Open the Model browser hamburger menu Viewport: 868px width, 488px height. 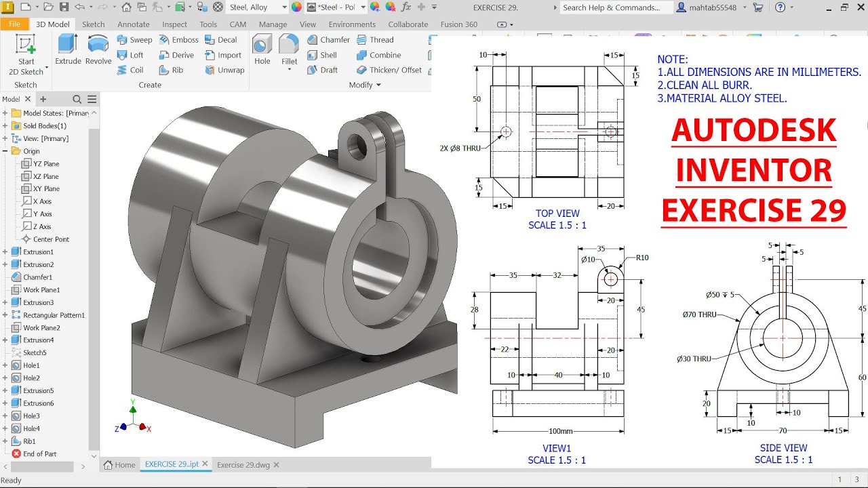pos(92,99)
